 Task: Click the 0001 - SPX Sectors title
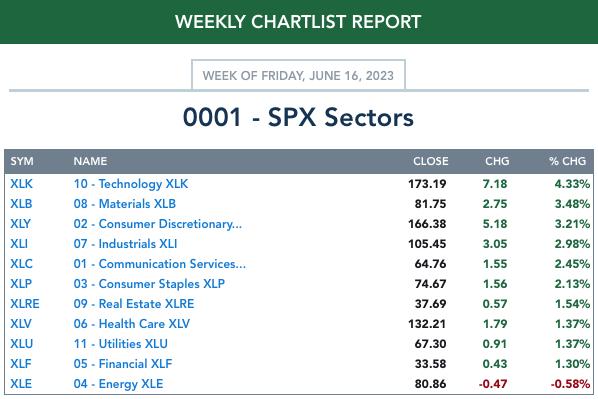[x=298, y=117]
